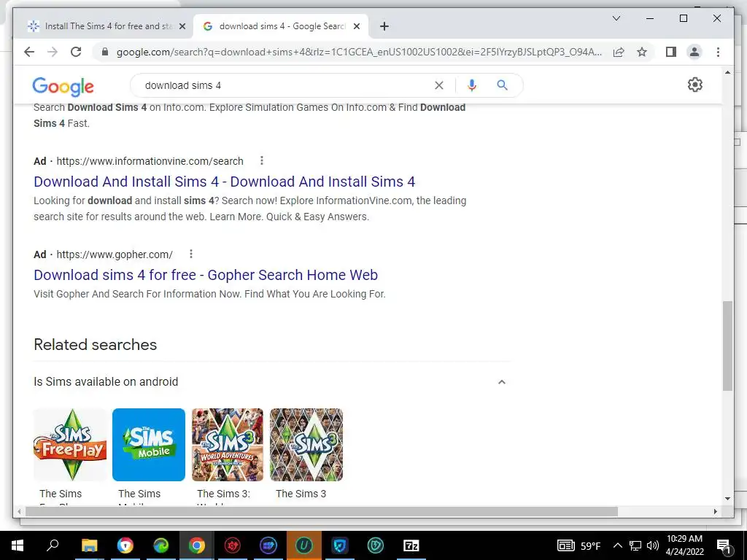Open The Sims Mobile thumbnail
The height and width of the screenshot is (560, 747).
(x=149, y=444)
